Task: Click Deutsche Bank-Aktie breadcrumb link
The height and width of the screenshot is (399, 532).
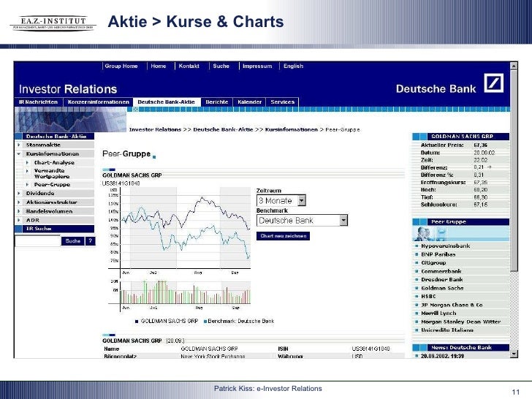Action: point(224,129)
